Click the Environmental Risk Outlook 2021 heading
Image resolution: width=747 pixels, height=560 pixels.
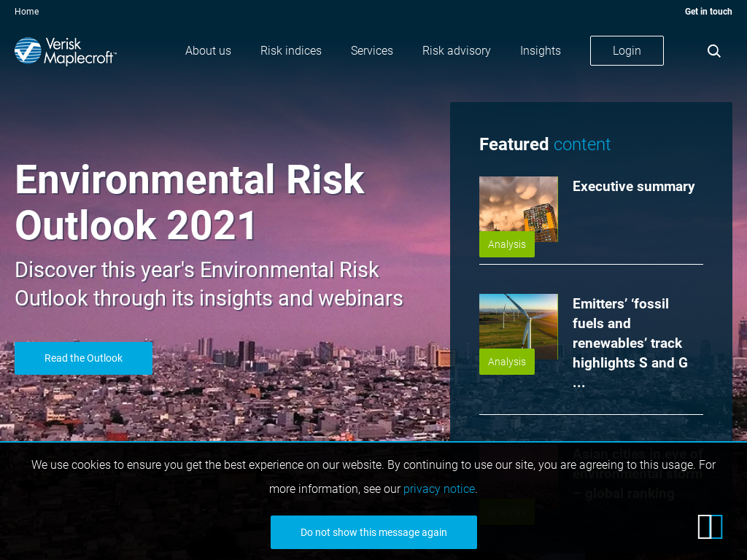[x=190, y=203]
